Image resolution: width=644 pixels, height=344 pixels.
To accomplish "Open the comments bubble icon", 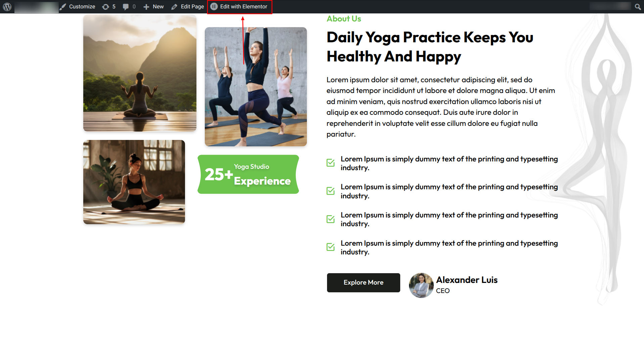I will pos(126,7).
